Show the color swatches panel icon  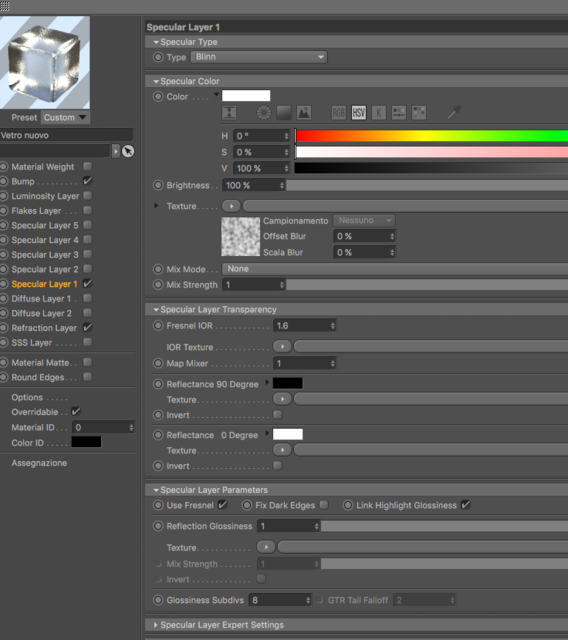point(419,113)
